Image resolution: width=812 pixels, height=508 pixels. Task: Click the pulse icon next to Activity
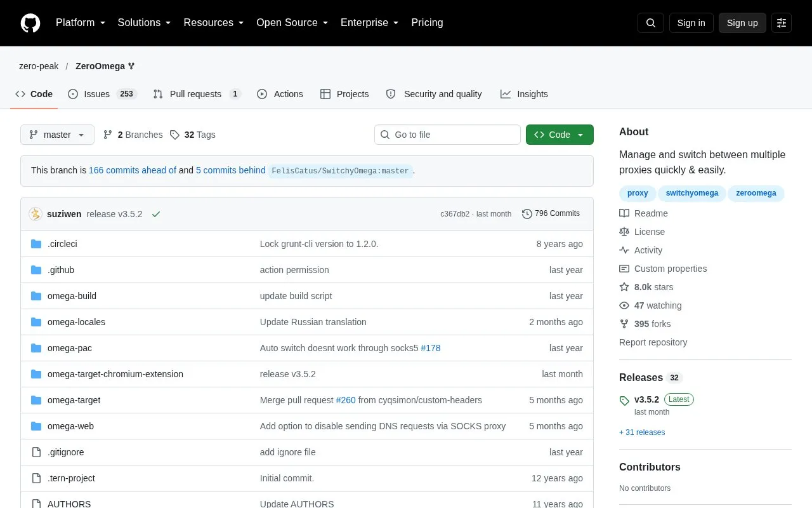(624, 250)
